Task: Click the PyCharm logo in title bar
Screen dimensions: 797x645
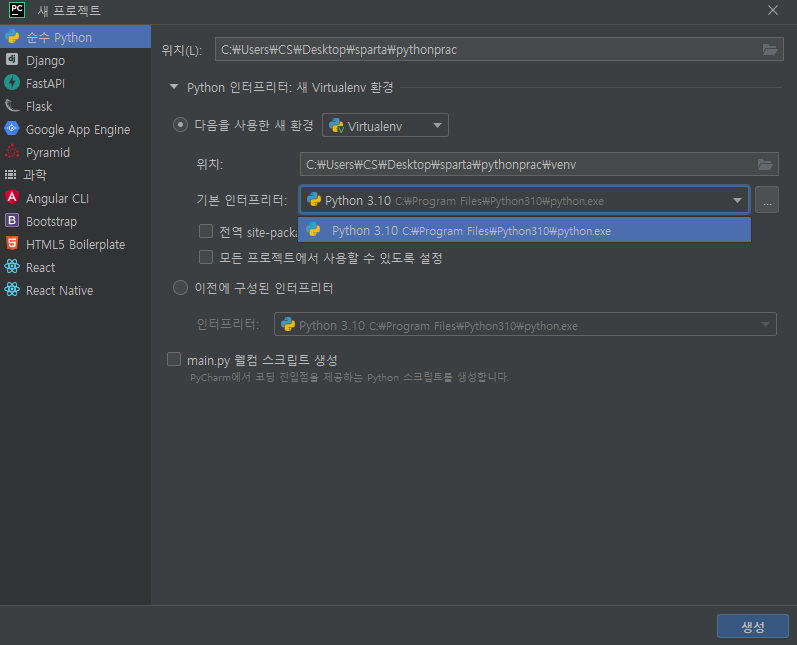Action: (17, 10)
